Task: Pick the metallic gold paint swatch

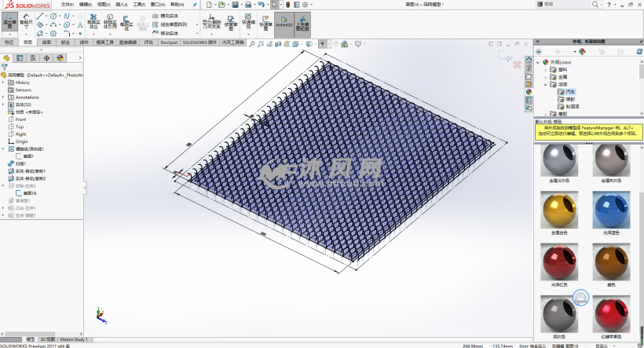Action: pos(559,210)
